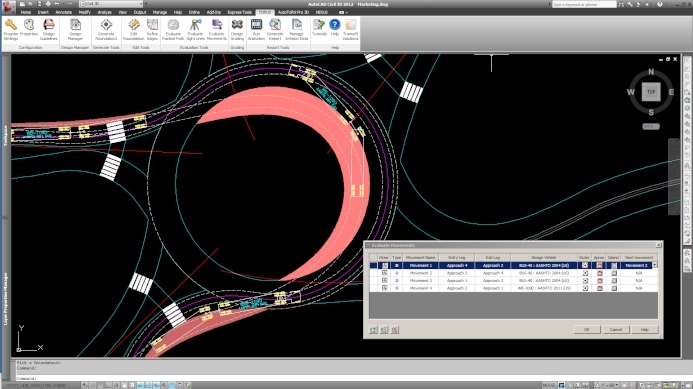
Task: Switch to the Home ribbon tab
Action: click(26, 12)
